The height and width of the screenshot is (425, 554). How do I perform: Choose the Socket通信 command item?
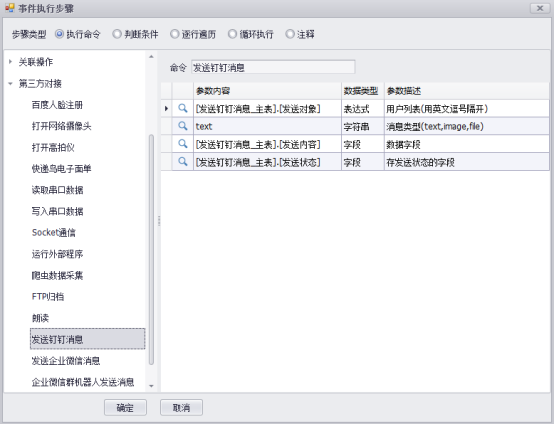[x=54, y=232]
